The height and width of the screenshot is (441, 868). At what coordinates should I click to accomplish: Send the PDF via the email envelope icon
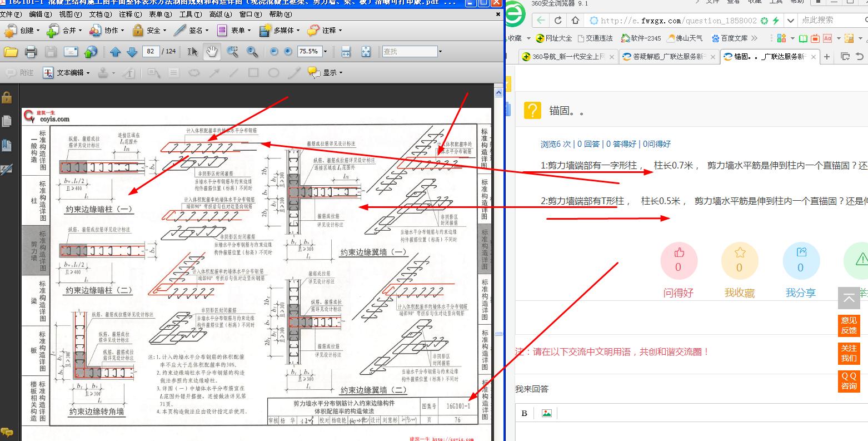click(x=71, y=52)
